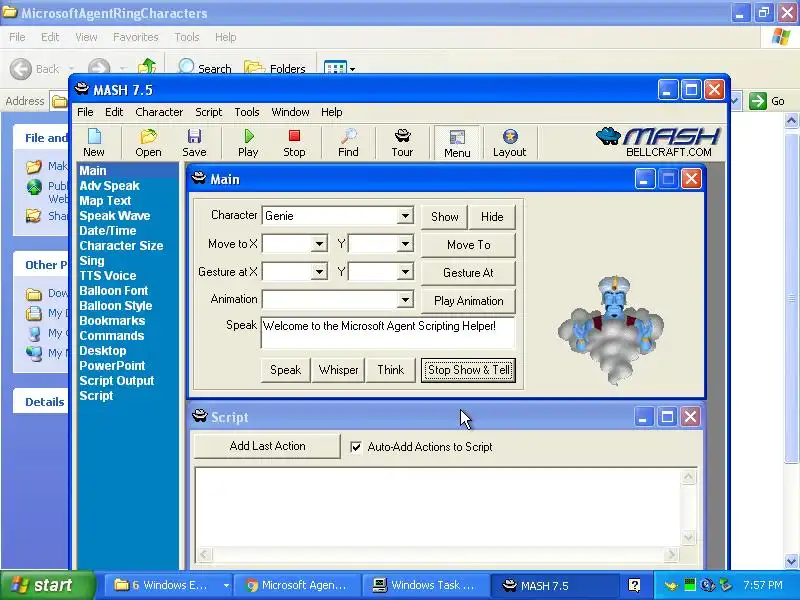The height and width of the screenshot is (600, 800).
Task: Select Script Output in sidebar
Action: [117, 381]
